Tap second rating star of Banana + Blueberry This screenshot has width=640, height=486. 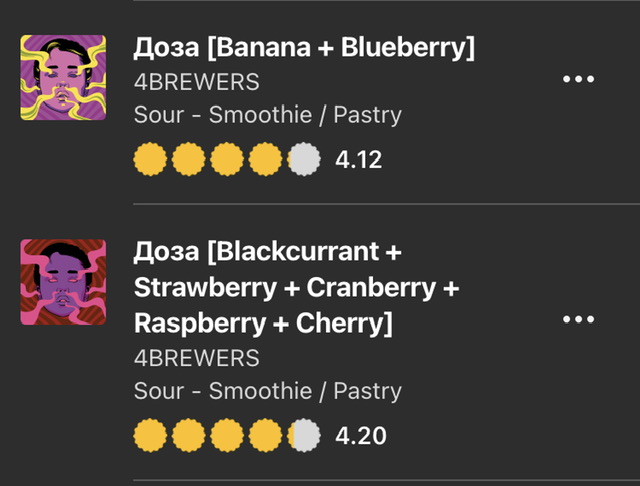click(188, 159)
